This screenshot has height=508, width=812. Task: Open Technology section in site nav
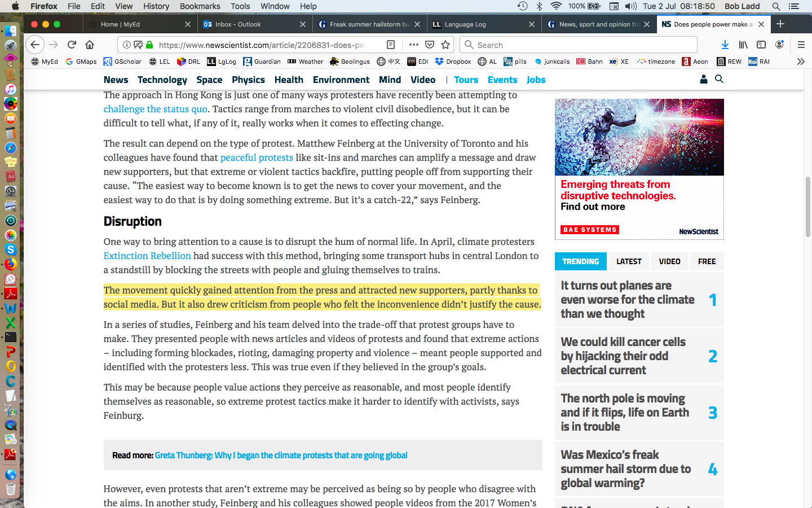(x=162, y=80)
